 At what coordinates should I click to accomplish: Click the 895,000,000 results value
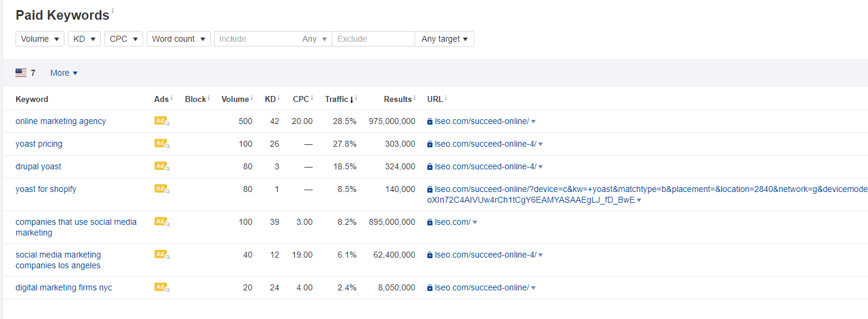click(x=392, y=222)
